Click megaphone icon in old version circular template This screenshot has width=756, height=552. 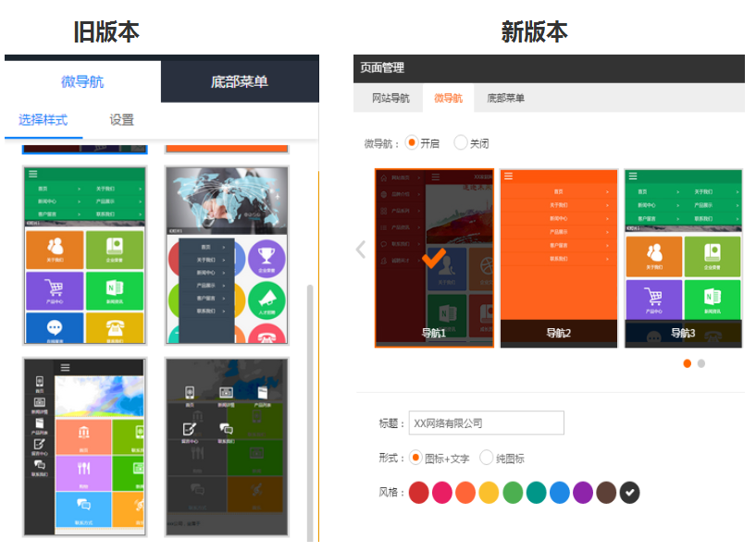tap(266, 298)
